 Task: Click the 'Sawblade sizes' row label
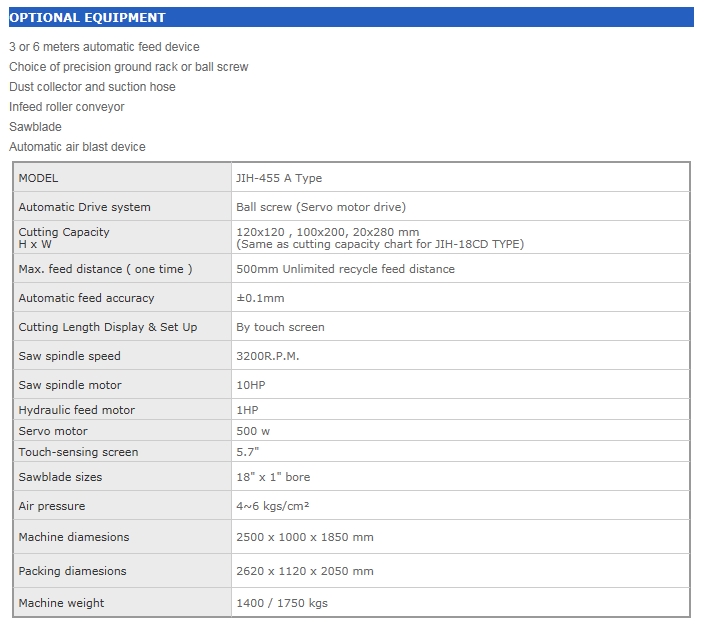tap(60, 477)
